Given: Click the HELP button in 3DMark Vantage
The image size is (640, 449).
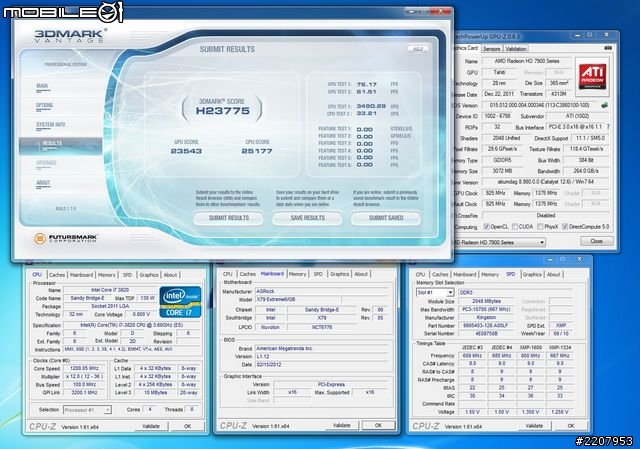Looking at the screenshot, I should (x=418, y=49).
